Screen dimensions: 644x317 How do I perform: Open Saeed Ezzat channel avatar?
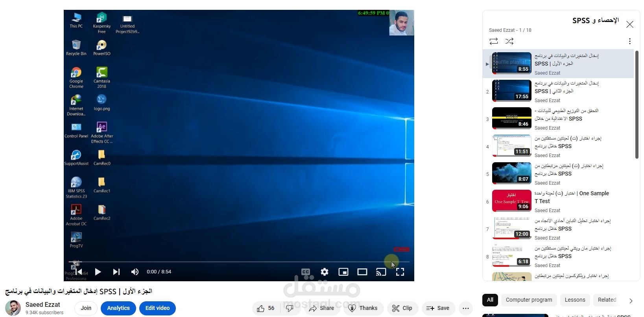pos(13,308)
